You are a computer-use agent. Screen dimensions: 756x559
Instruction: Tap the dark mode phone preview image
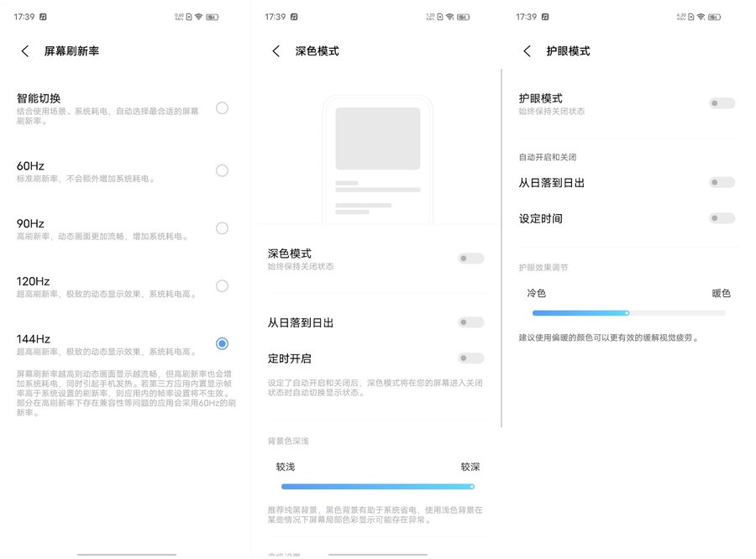(x=377, y=158)
